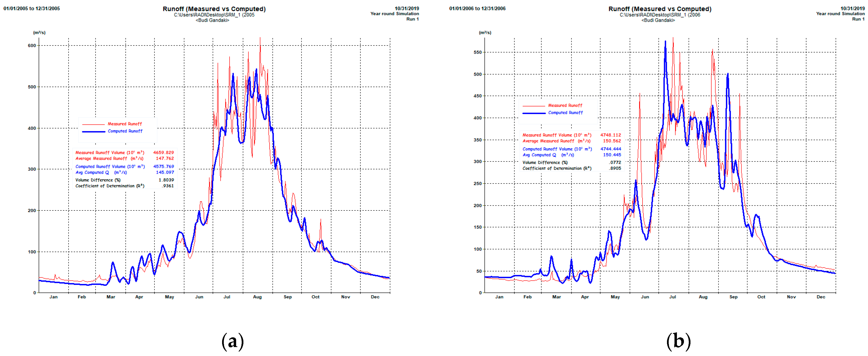Click the Year round Simulation text on the 2006 chart

click(x=840, y=14)
